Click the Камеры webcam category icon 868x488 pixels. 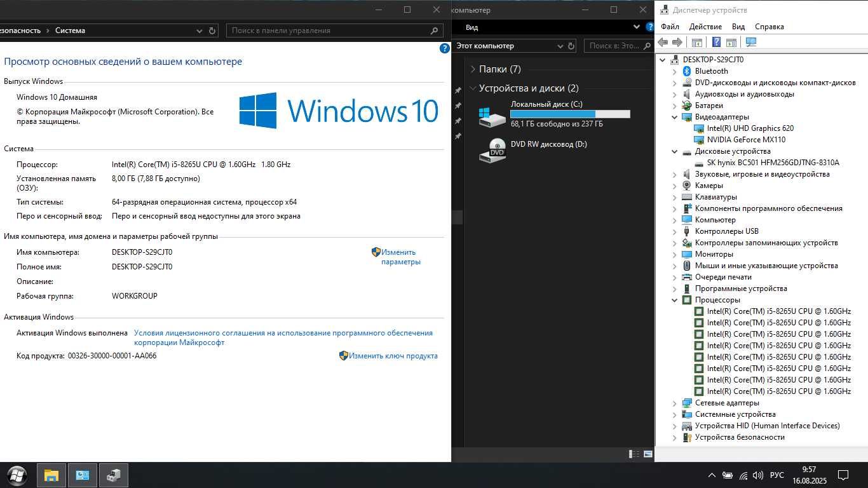click(x=687, y=186)
